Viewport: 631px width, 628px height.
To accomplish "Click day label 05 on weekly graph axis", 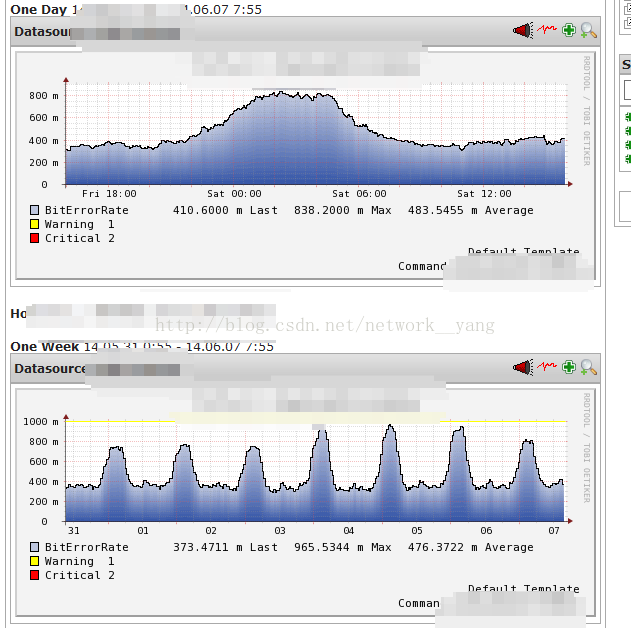I will coord(417,531).
